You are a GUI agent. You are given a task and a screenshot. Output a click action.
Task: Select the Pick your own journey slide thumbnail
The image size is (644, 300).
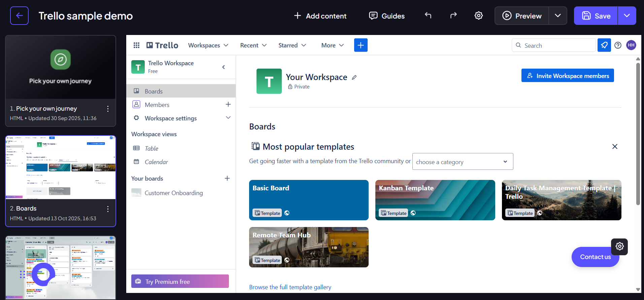point(61,67)
